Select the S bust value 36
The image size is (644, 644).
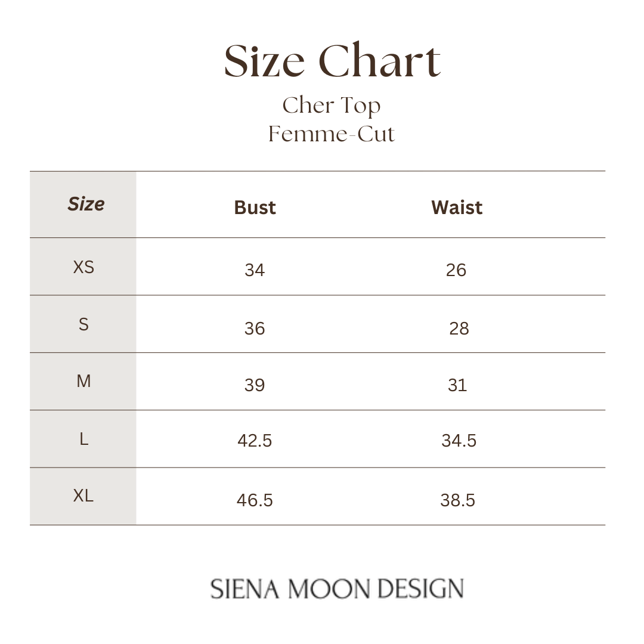[x=255, y=328]
